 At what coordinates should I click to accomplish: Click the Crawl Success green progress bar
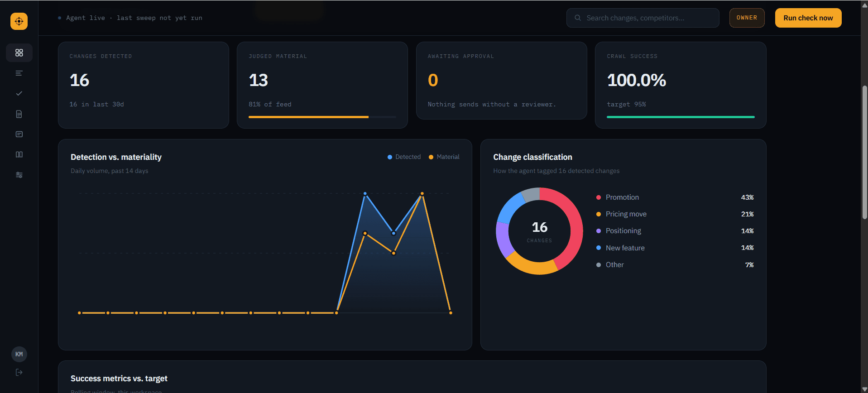681,117
